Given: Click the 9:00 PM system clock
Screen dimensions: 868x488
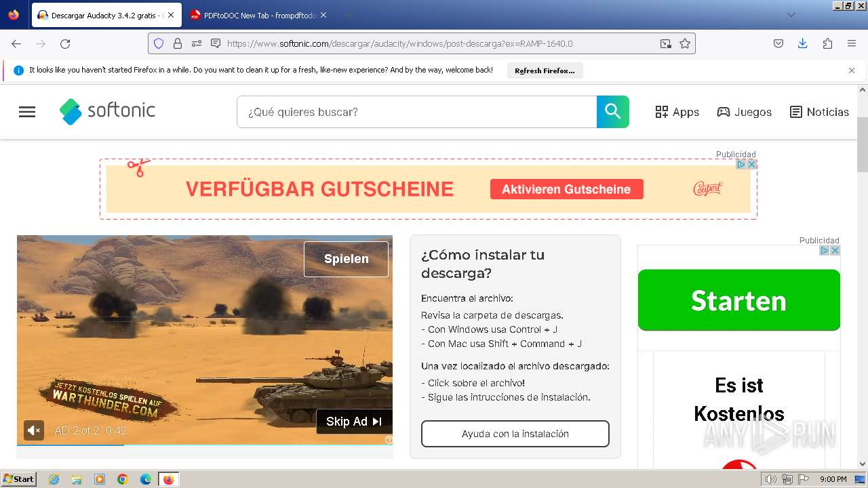Looking at the screenshot, I should [833, 479].
